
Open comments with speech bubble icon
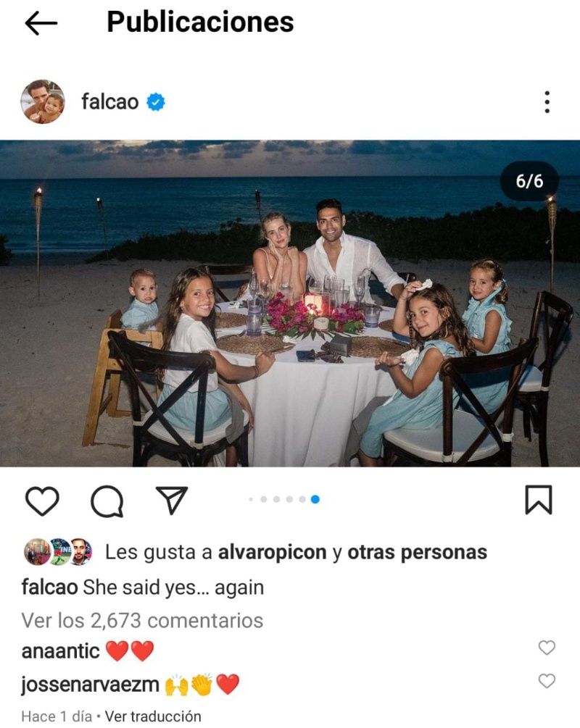tap(107, 501)
